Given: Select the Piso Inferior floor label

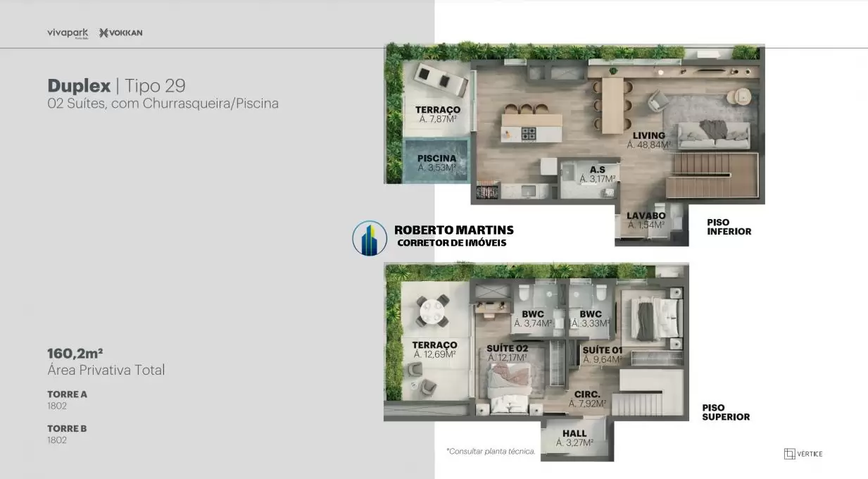Looking at the screenshot, I should [x=729, y=227].
